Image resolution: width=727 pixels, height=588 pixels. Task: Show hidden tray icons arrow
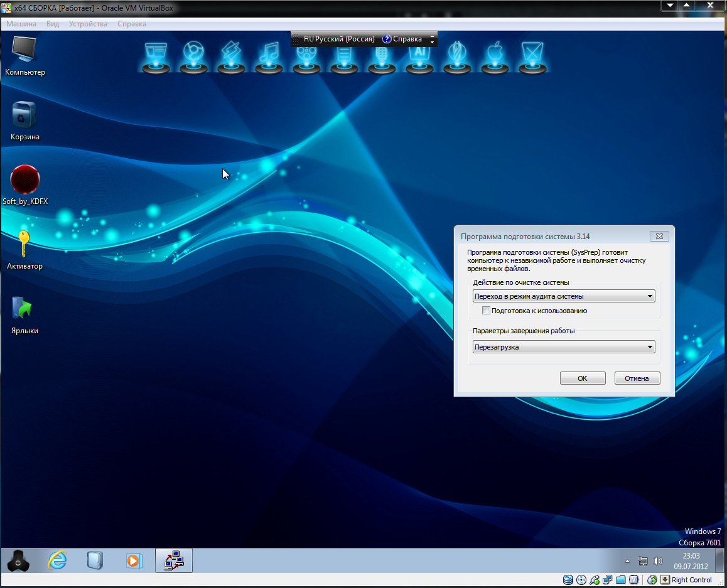pos(627,561)
